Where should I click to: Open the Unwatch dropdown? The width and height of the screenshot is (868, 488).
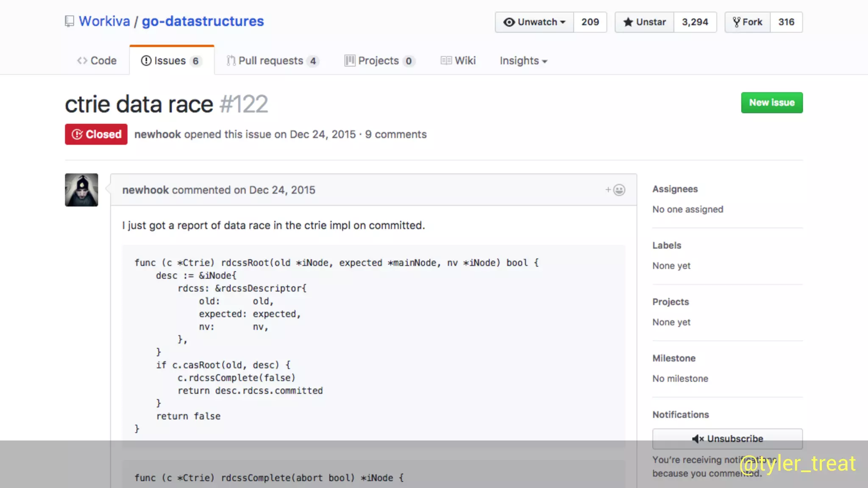534,22
